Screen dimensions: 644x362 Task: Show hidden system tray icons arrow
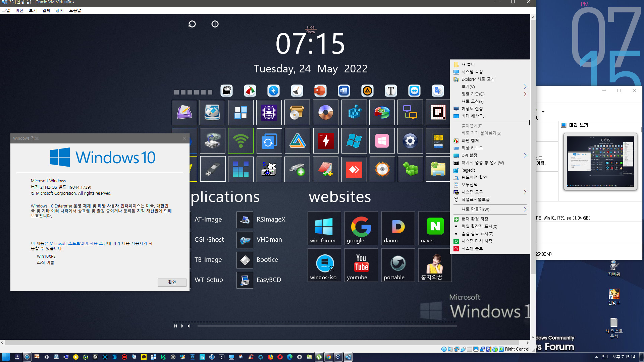point(596,357)
